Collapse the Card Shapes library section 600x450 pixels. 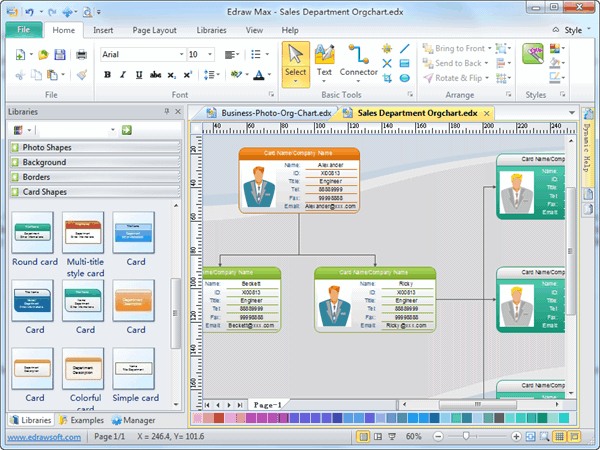pyautogui.click(x=16, y=190)
